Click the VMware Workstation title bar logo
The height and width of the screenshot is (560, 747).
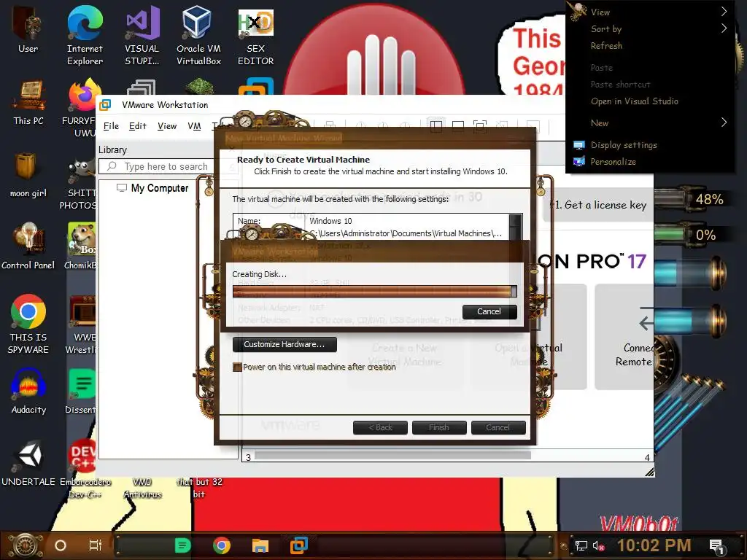(x=105, y=105)
